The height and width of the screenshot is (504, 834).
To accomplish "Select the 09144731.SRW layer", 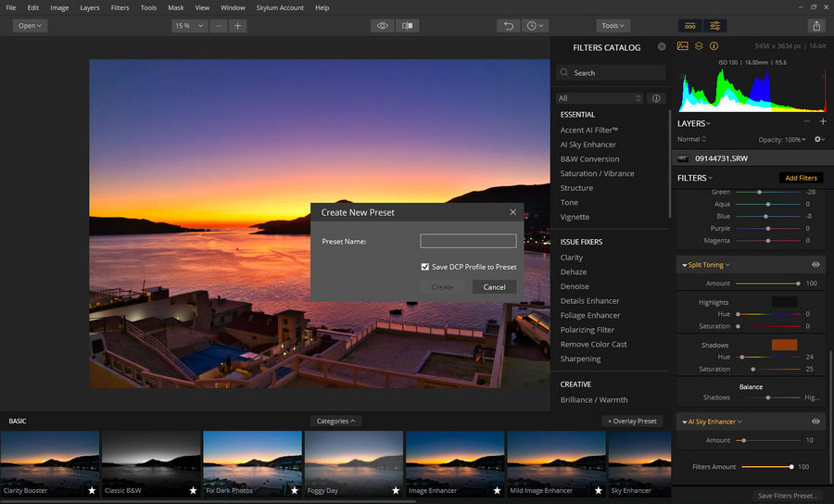I will [x=751, y=158].
